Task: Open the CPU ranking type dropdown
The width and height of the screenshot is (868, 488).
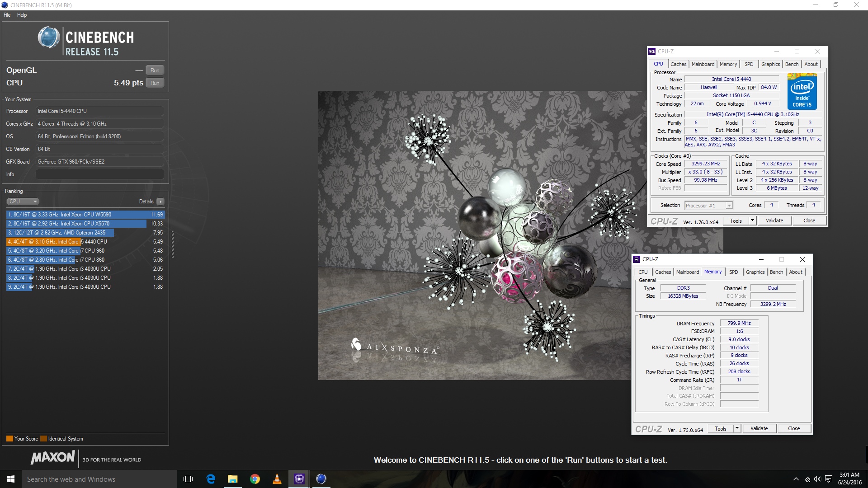Action: [x=23, y=202]
